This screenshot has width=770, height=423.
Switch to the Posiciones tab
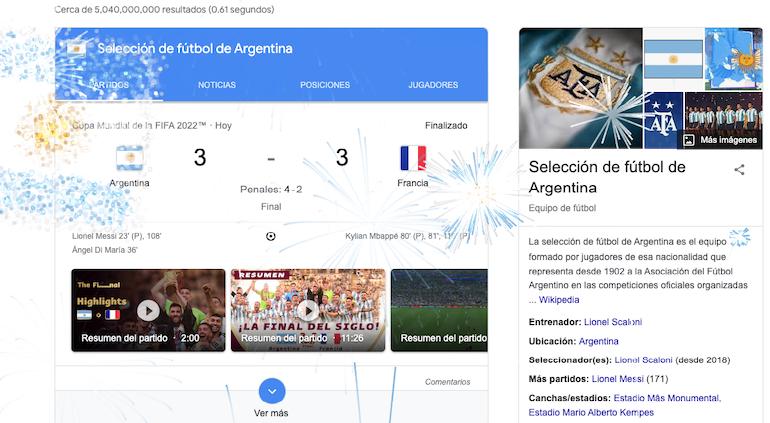point(325,85)
